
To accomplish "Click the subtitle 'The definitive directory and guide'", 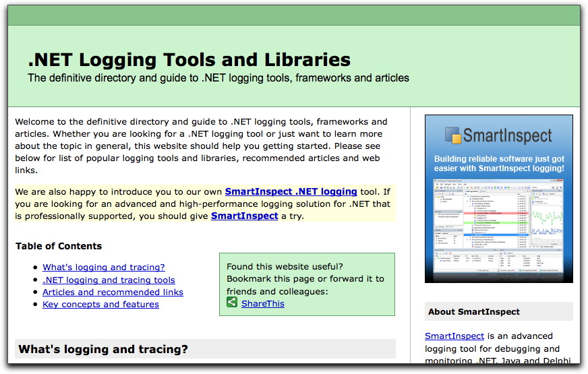I will 218,78.
